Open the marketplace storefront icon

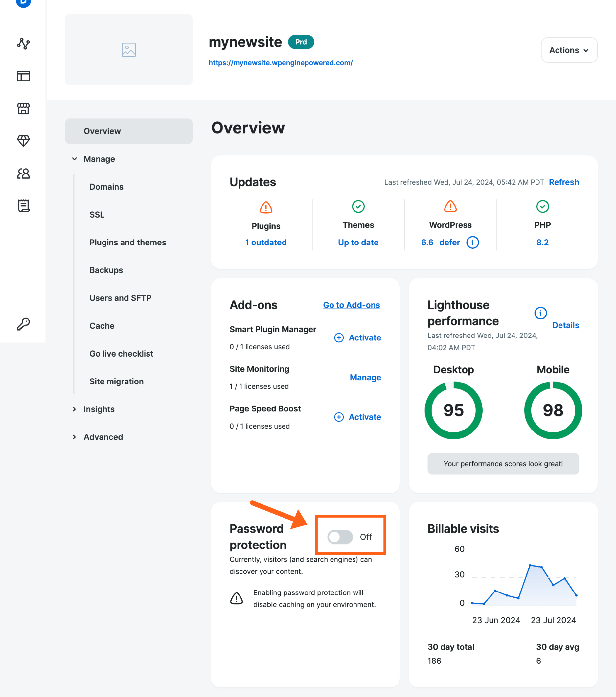click(x=23, y=109)
